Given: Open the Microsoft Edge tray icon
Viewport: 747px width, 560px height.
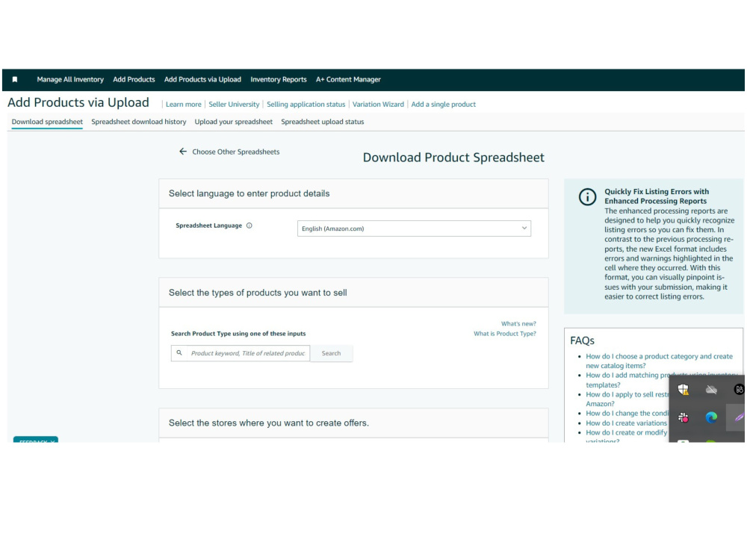Looking at the screenshot, I should click(711, 417).
